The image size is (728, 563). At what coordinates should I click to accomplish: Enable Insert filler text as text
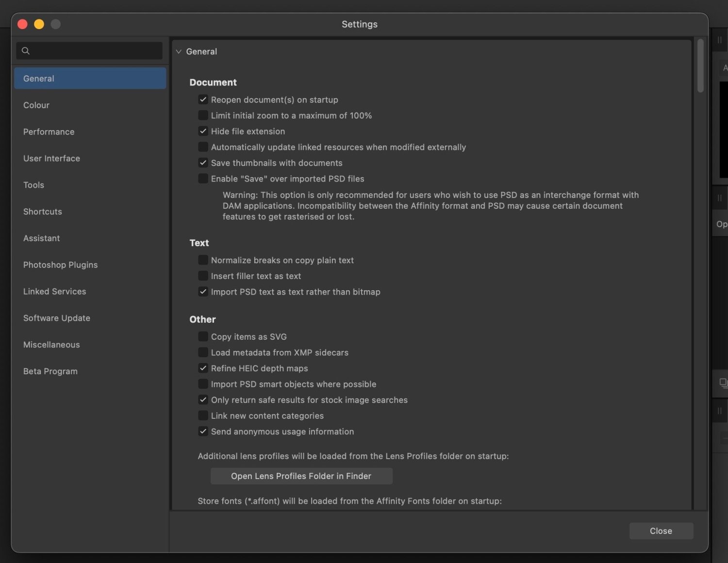[203, 276]
